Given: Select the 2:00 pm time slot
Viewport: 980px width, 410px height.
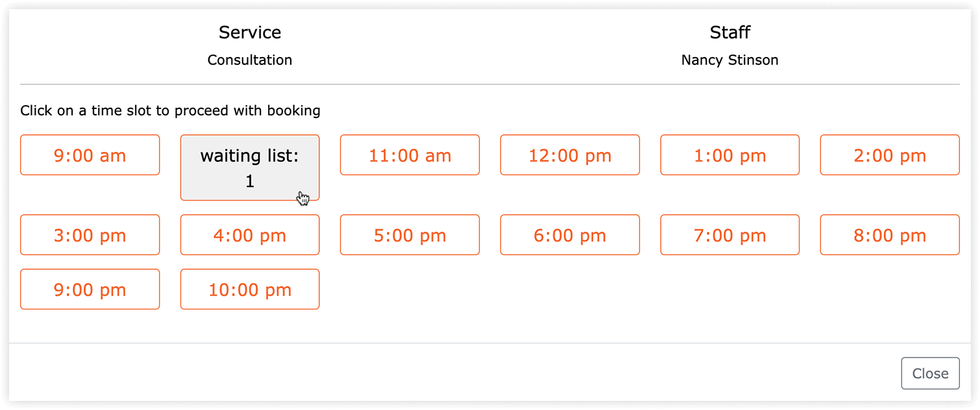Looking at the screenshot, I should coord(890,155).
